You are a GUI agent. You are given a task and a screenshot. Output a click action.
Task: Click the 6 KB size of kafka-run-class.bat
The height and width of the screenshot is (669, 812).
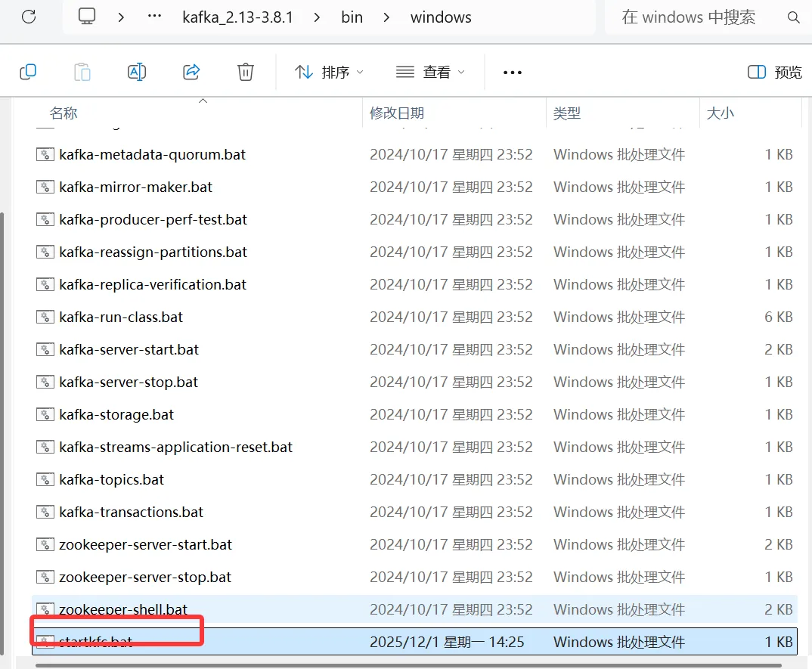point(778,317)
